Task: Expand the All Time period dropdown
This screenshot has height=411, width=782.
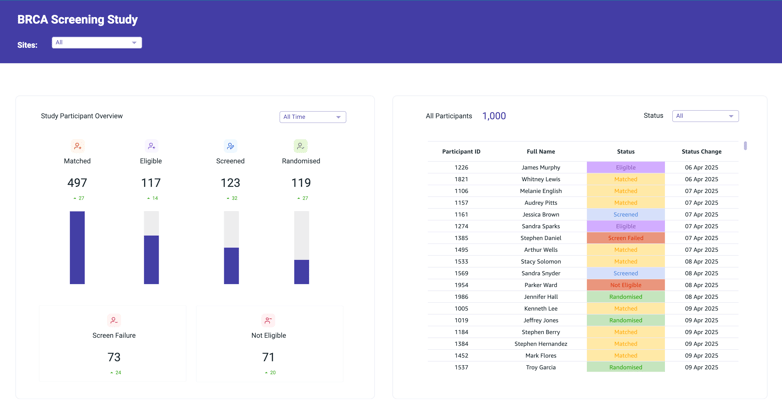Action: 312,117
